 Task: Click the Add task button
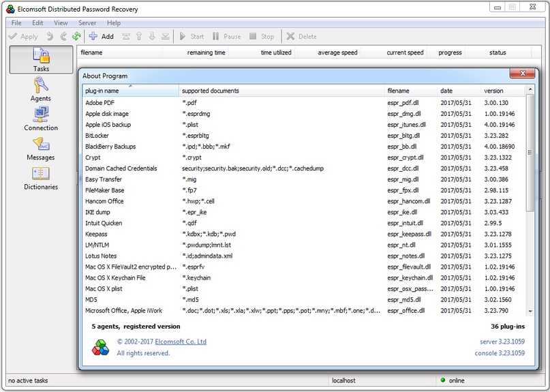point(101,36)
